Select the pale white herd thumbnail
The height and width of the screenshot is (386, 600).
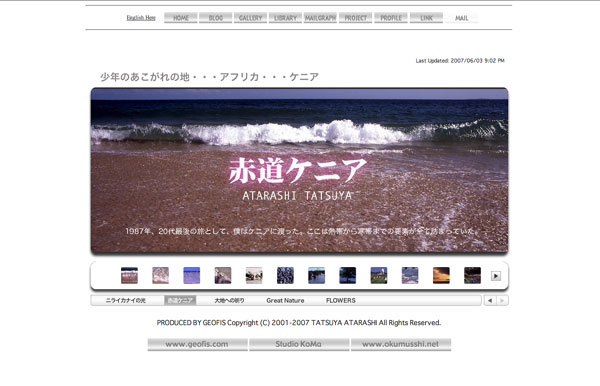tap(254, 275)
